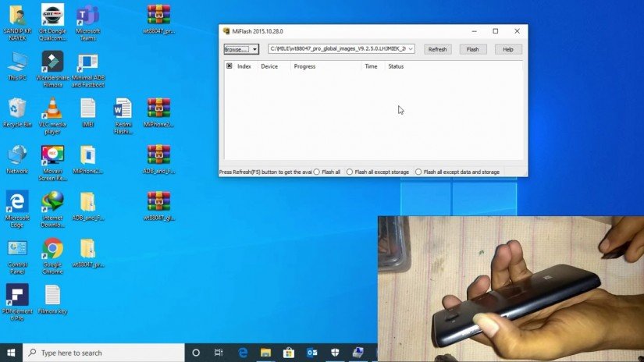Viewport: 644px width, 362px height.
Task: Open File Explorer from the taskbar
Action: tap(265, 353)
